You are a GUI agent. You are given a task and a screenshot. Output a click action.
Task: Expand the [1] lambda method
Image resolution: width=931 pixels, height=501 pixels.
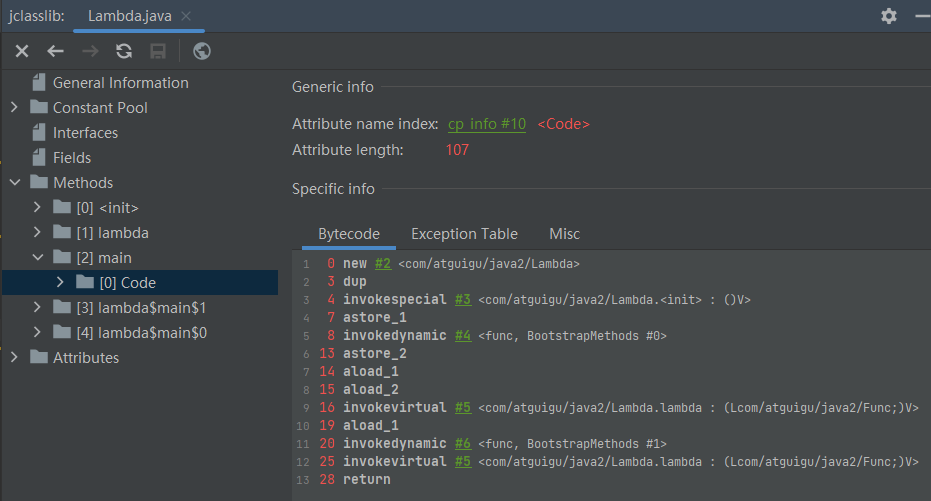pos(37,232)
